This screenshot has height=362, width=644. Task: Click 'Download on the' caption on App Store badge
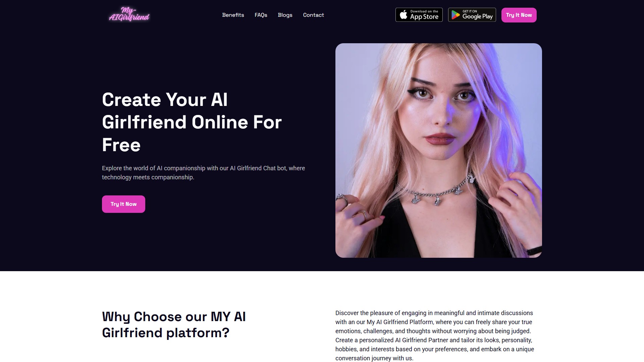click(424, 11)
